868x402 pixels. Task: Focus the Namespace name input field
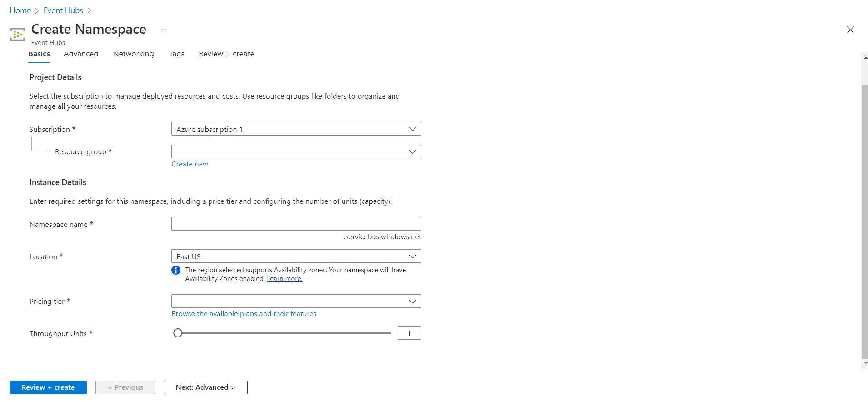coord(296,224)
